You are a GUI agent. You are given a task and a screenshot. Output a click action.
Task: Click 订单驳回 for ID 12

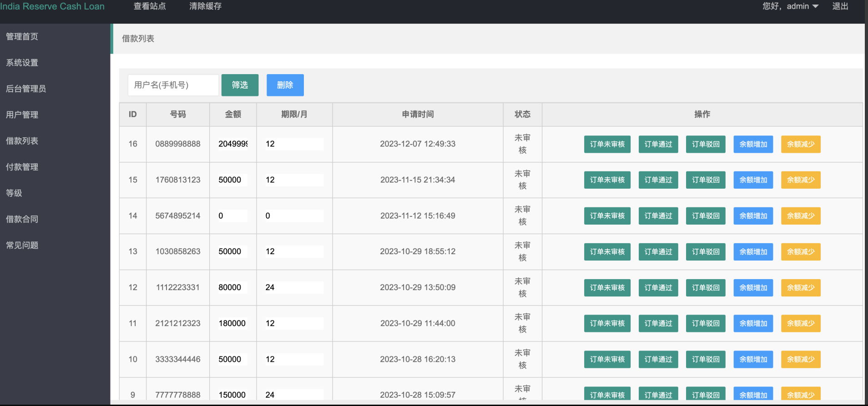706,288
